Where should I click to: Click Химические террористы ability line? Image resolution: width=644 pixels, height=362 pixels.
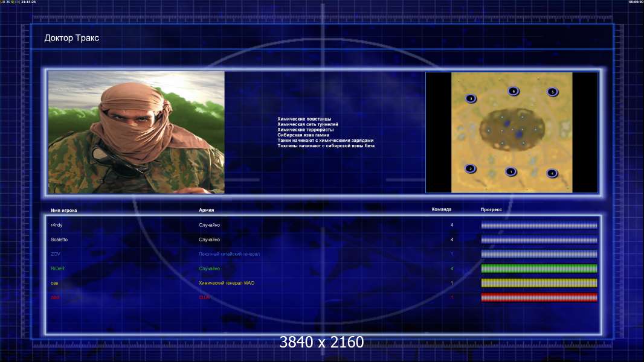pyautogui.click(x=306, y=130)
